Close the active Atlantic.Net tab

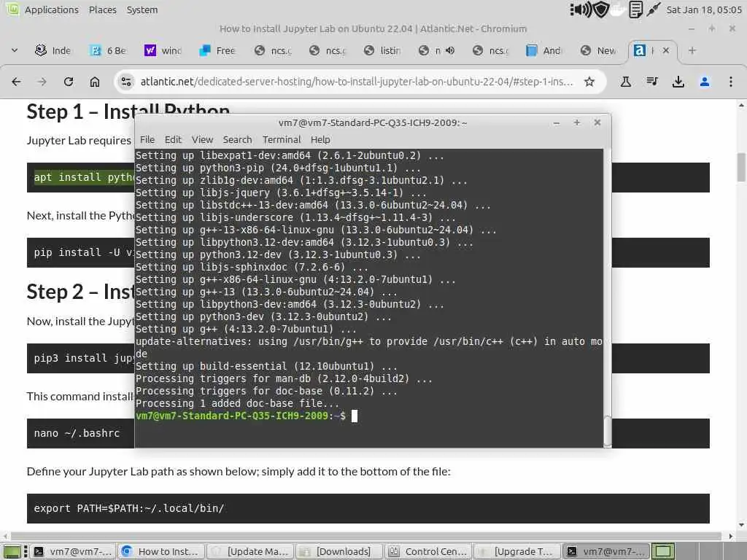pos(666,50)
